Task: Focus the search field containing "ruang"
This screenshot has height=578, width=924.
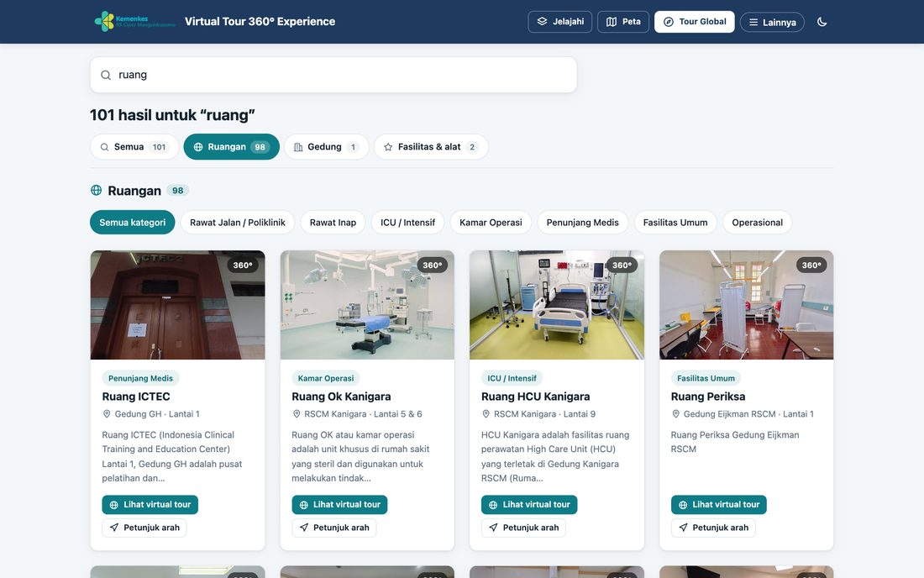Action: click(x=333, y=75)
